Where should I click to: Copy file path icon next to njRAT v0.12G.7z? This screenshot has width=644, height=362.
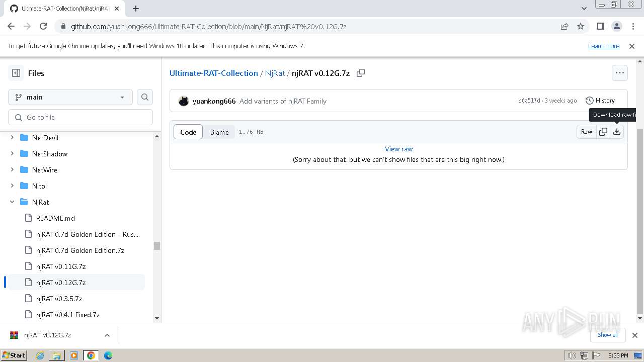click(x=361, y=73)
